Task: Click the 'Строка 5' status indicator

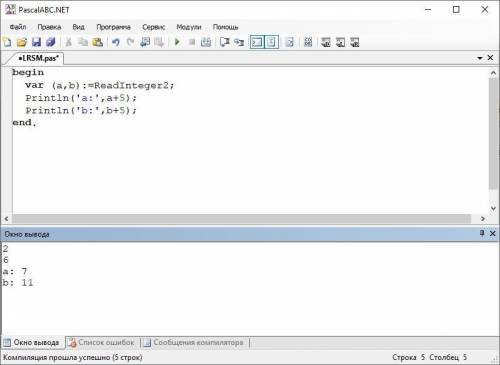Action: click(408, 358)
